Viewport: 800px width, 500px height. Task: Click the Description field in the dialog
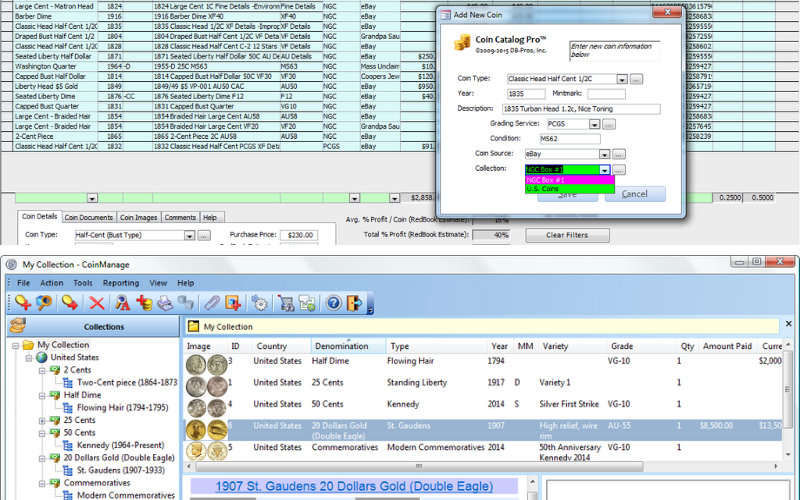coord(581,109)
